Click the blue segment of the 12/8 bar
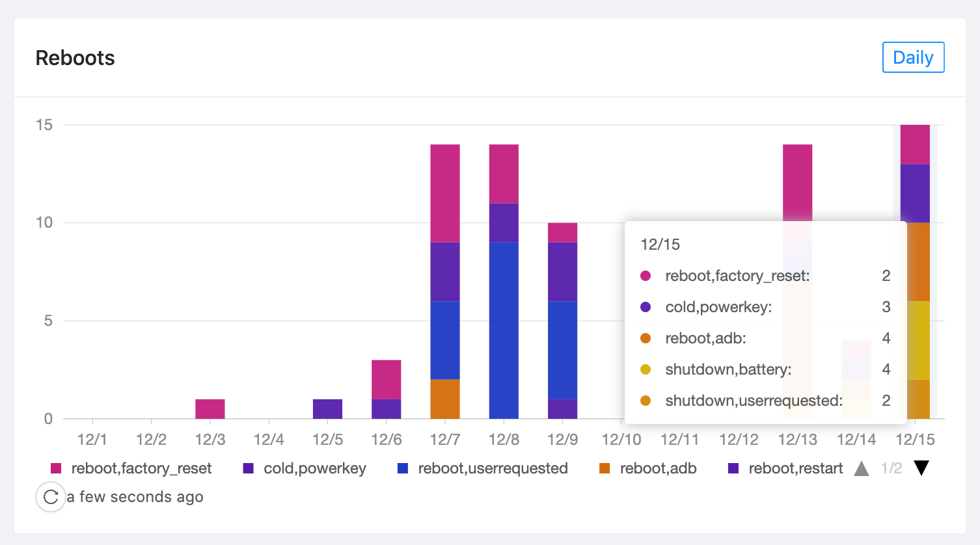The width and height of the screenshot is (980, 545). click(x=504, y=330)
